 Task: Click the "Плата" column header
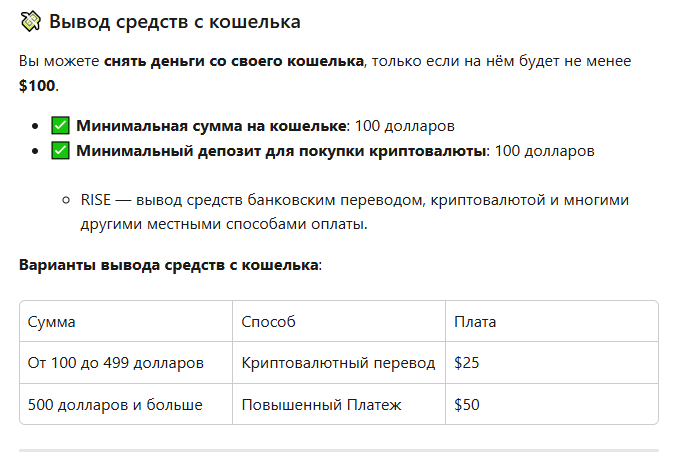[x=475, y=322]
